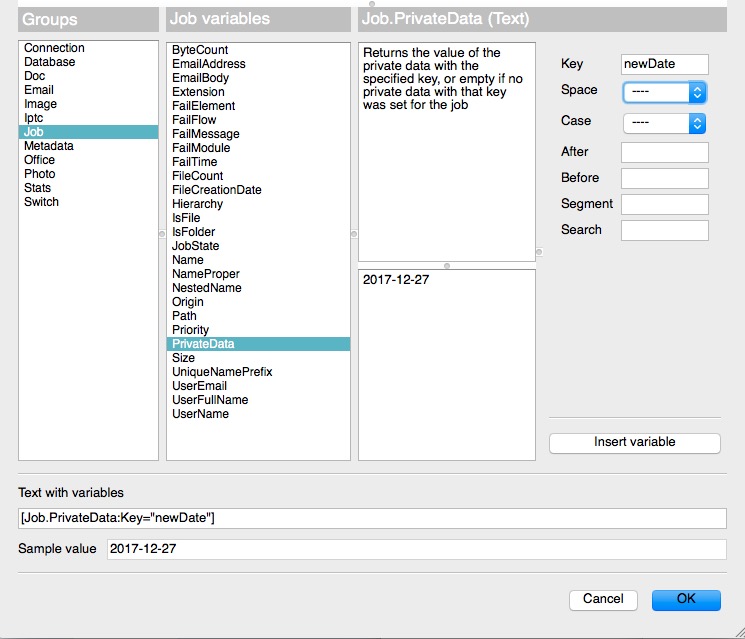Viewport: 745px width, 639px height.
Task: Select the IsFolder variable
Action: (x=258, y=232)
